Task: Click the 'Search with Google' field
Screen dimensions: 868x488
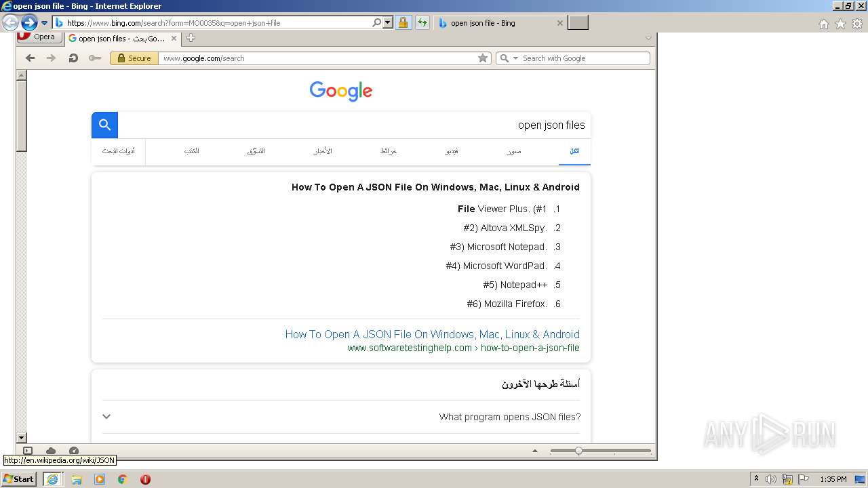Action: tap(585, 58)
